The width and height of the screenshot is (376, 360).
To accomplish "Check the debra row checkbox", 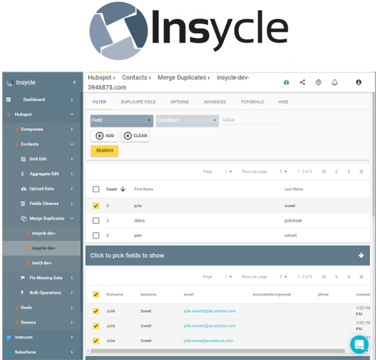I will [x=96, y=221].
